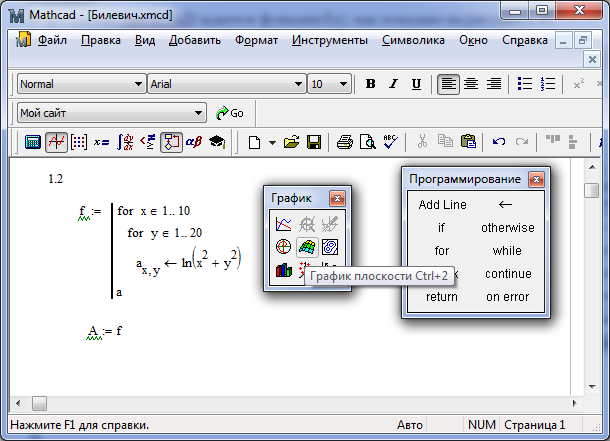The width and height of the screenshot is (610, 441).
Task: Open the Справка menu
Action: pos(525,40)
